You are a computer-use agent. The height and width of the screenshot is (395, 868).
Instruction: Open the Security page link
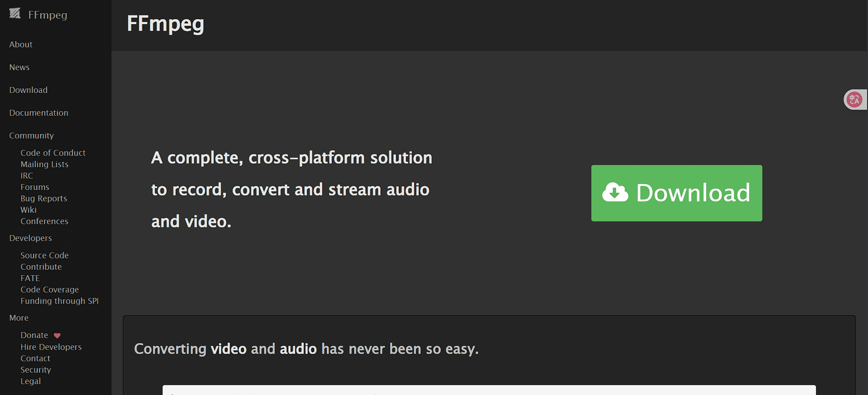(36, 369)
